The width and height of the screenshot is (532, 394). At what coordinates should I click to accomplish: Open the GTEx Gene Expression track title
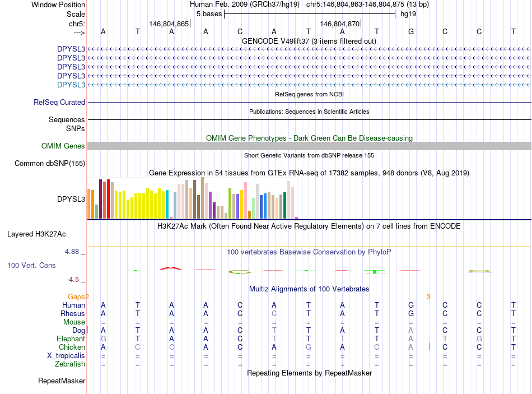309,173
